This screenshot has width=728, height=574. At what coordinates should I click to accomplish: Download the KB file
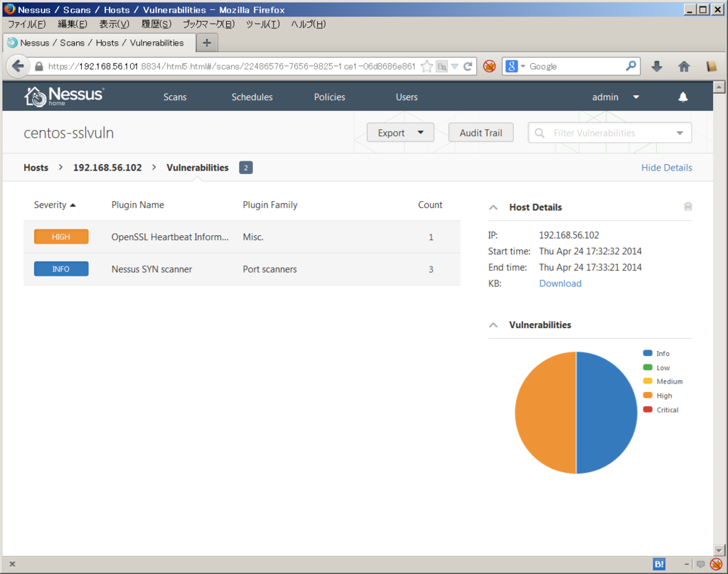click(x=560, y=283)
